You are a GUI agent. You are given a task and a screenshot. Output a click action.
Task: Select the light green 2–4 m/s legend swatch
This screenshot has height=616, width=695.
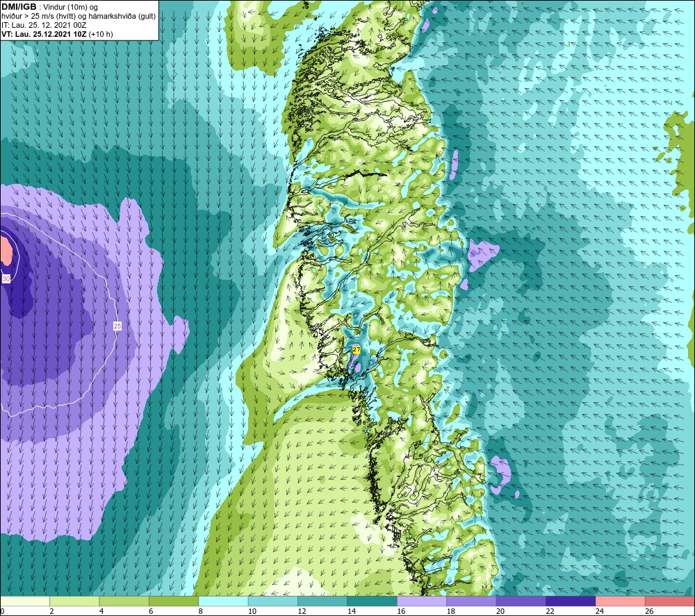pos(74,601)
